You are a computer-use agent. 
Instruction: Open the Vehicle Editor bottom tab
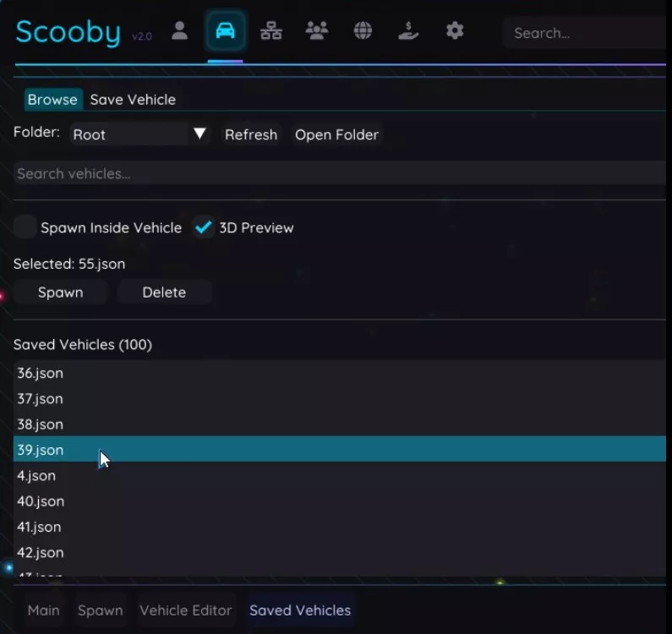[x=186, y=610]
